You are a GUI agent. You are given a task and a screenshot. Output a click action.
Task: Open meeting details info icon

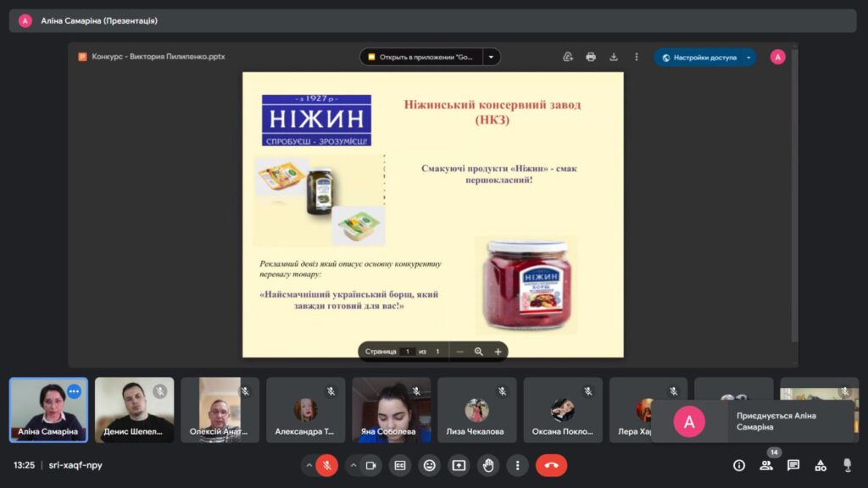tap(739, 465)
